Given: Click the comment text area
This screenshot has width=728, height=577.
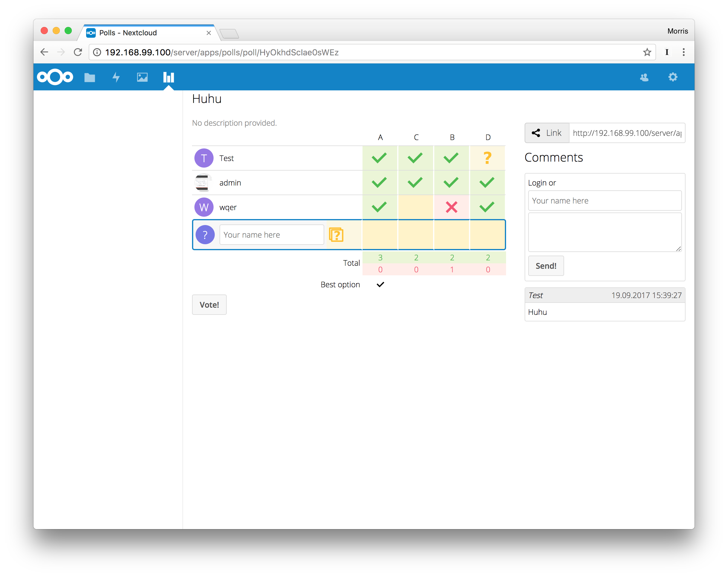Looking at the screenshot, I should point(604,232).
